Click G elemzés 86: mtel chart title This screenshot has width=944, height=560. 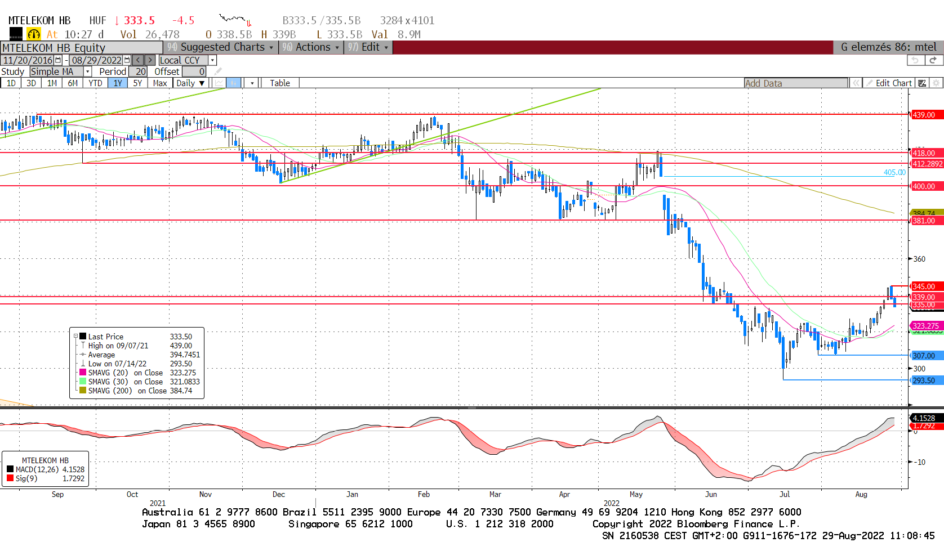(x=888, y=47)
